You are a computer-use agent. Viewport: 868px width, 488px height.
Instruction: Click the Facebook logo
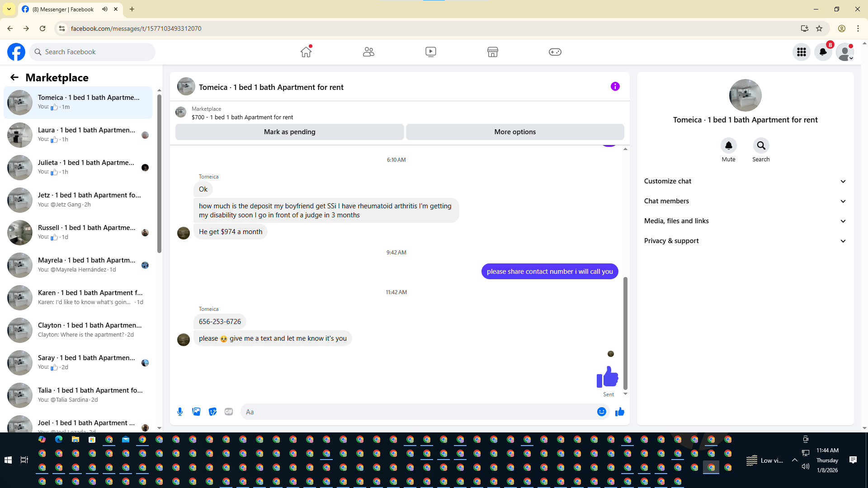coord(16,52)
